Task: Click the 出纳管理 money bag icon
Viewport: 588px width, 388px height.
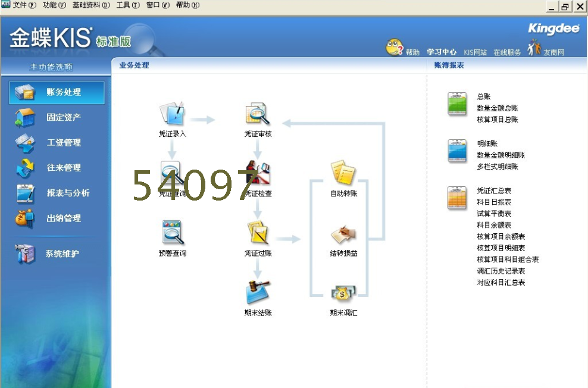Action: click(25, 218)
